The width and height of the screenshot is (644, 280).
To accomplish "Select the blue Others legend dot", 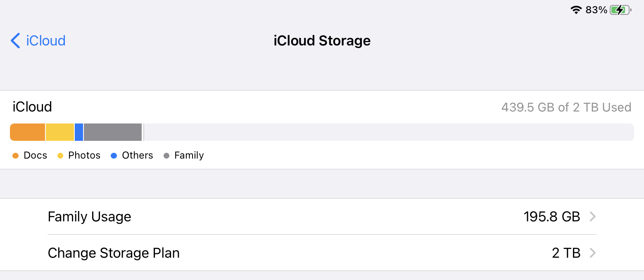I will (x=114, y=156).
